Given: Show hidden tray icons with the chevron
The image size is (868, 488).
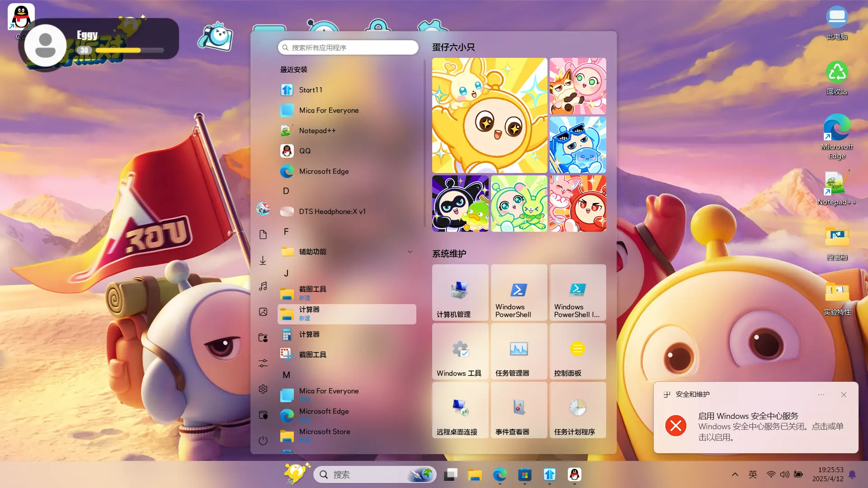Looking at the screenshot, I should 735,474.
